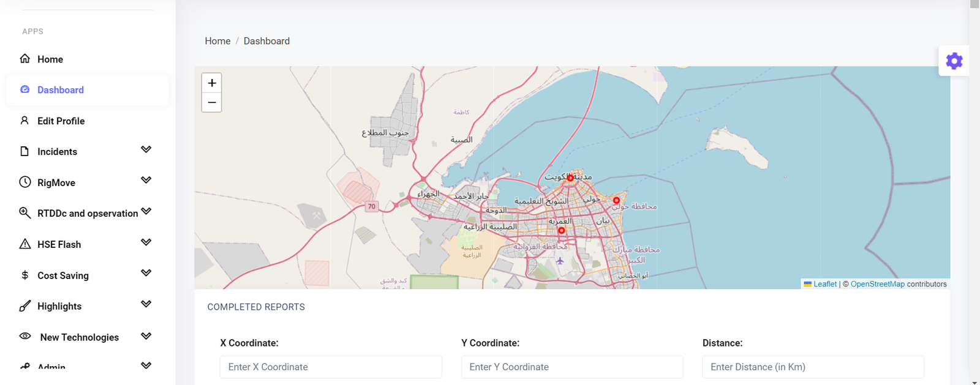Viewport: 980px width, 385px height.
Task: Open the RigMove menu
Action: [x=88, y=182]
